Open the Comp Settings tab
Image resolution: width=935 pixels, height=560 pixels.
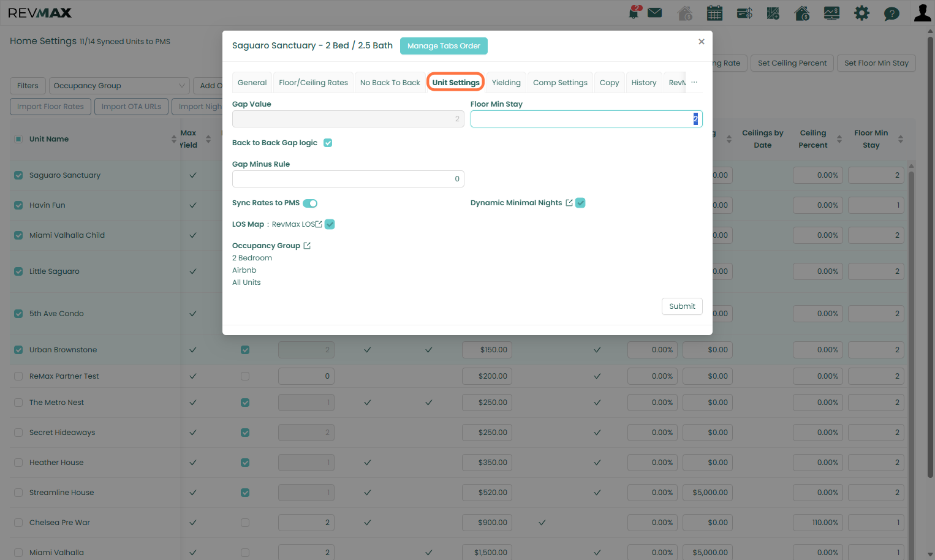click(x=560, y=83)
